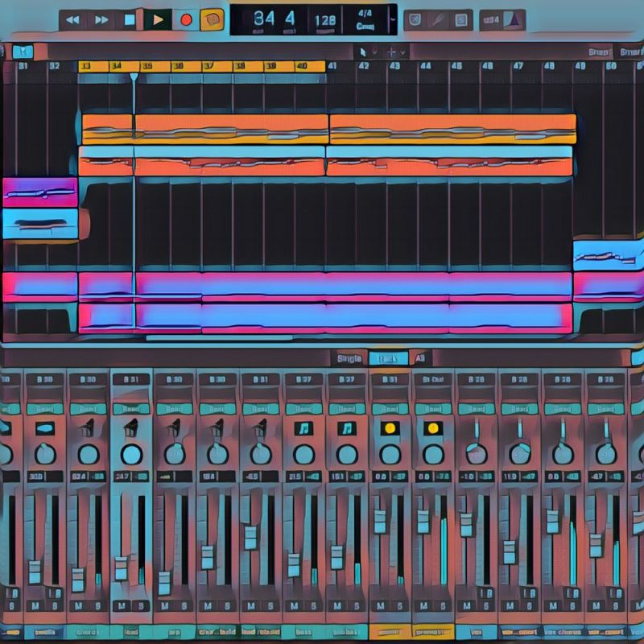
Task: Click the bar position value 34
Action: point(264,19)
